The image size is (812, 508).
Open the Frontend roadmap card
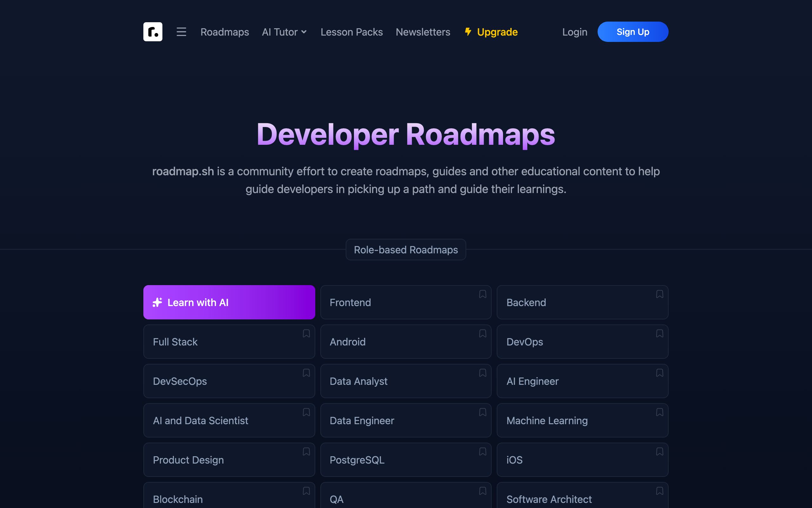coord(406,302)
